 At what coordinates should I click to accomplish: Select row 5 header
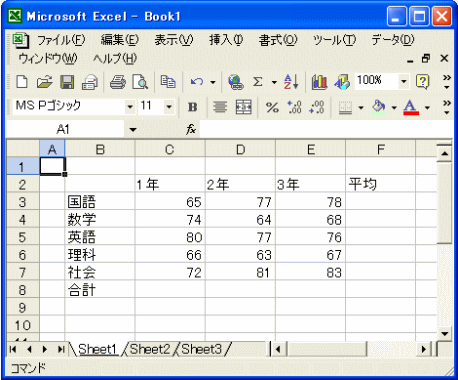[22, 237]
